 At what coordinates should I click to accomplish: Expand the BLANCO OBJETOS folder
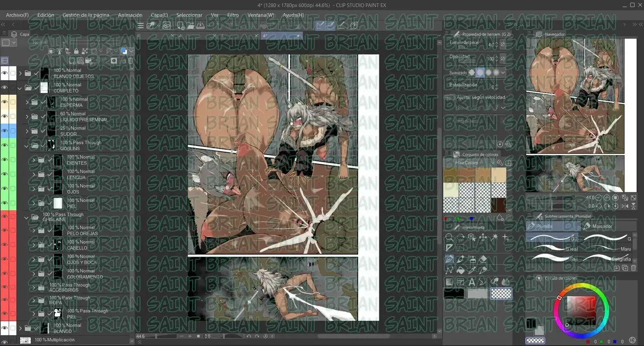[x=20, y=74]
